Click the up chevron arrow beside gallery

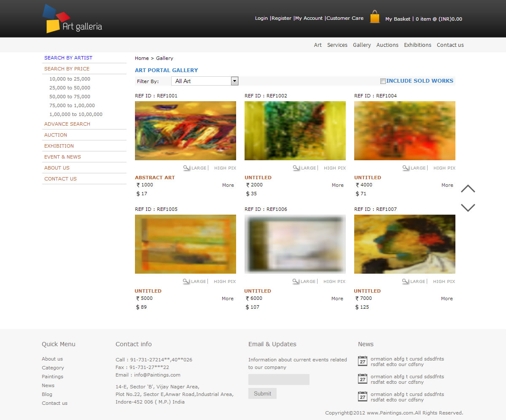coord(468,188)
